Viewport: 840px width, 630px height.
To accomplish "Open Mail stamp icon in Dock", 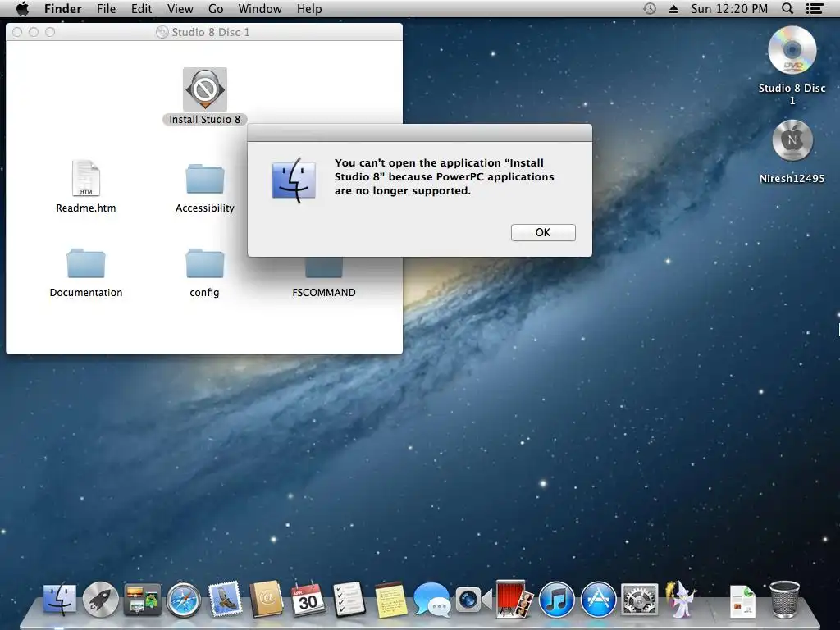I will (225, 599).
